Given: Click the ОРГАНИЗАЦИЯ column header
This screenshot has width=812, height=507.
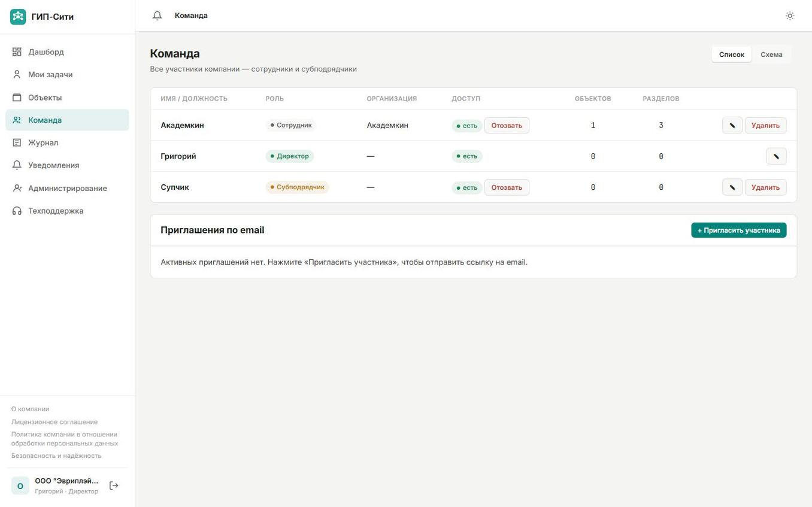Looking at the screenshot, I should pyautogui.click(x=392, y=99).
